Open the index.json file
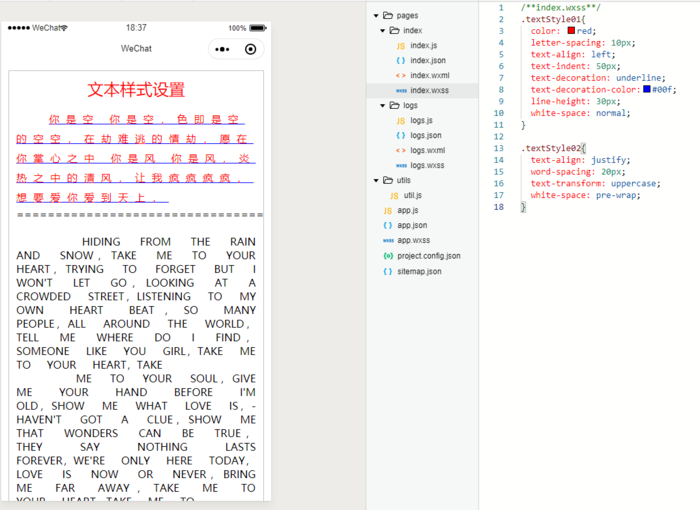 [x=428, y=60]
